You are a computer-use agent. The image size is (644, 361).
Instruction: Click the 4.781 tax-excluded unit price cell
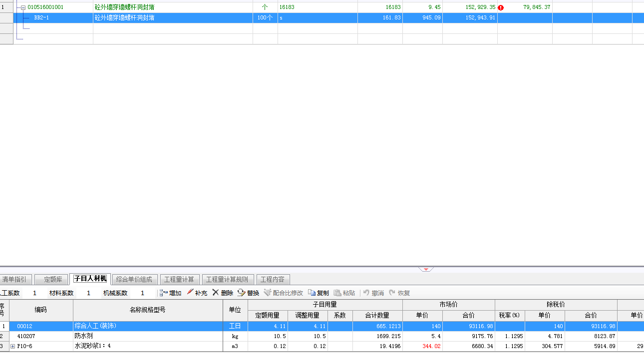(545, 336)
